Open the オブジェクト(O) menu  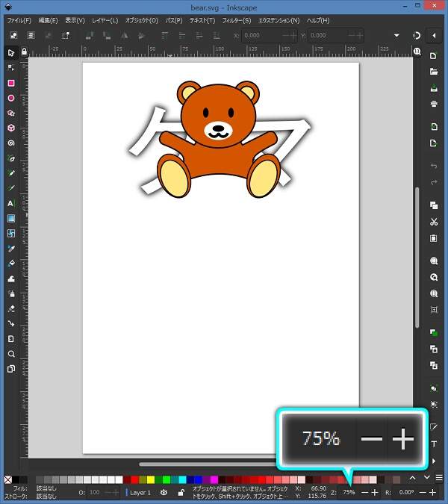(x=141, y=20)
